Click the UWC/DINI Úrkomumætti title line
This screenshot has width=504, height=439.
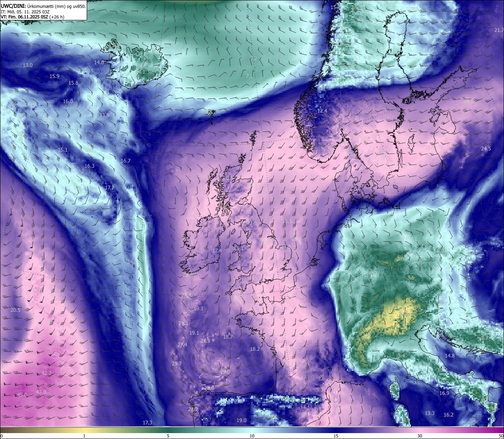tap(43, 6)
